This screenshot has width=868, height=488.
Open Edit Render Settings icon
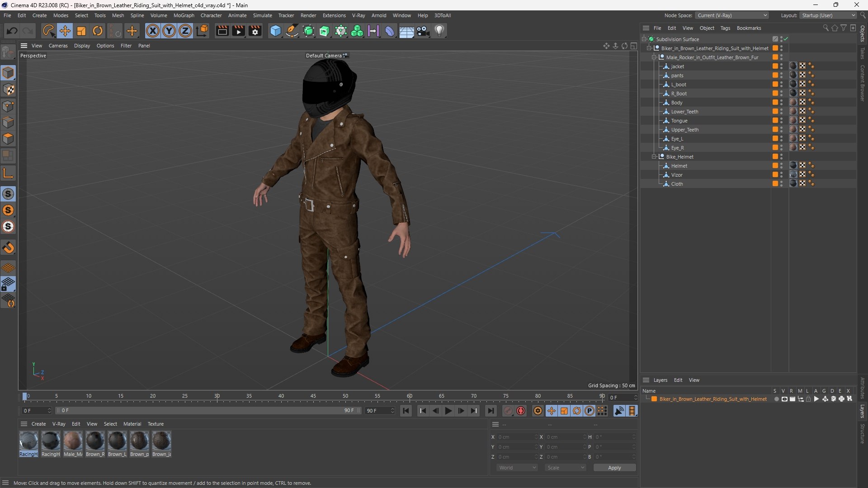[x=255, y=31]
